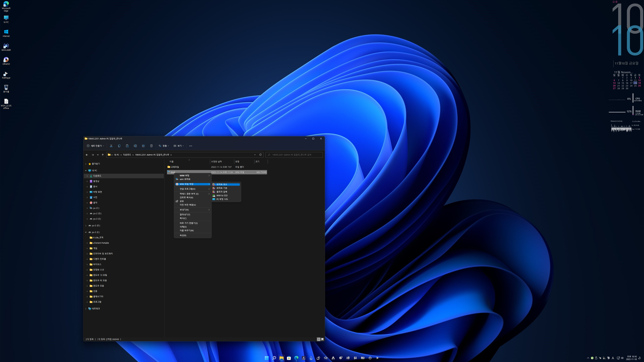The width and height of the screenshot is (644, 362).
Task: Choose WIM to ESD from submenu
Action: pyautogui.click(x=226, y=195)
